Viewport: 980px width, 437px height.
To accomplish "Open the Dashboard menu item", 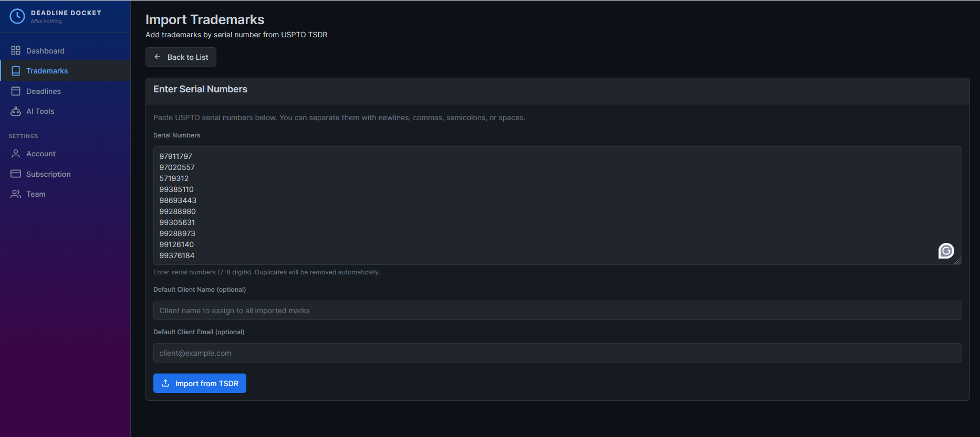I will pyautogui.click(x=45, y=51).
